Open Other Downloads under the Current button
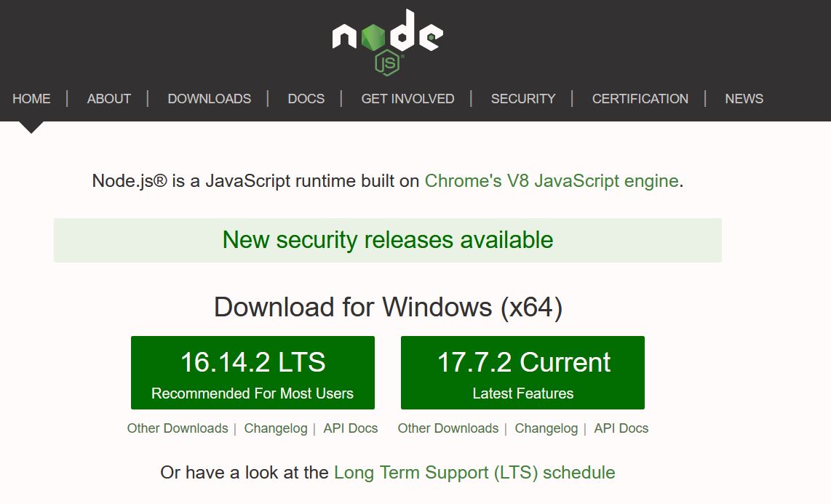This screenshot has height=504, width=831. pos(448,428)
